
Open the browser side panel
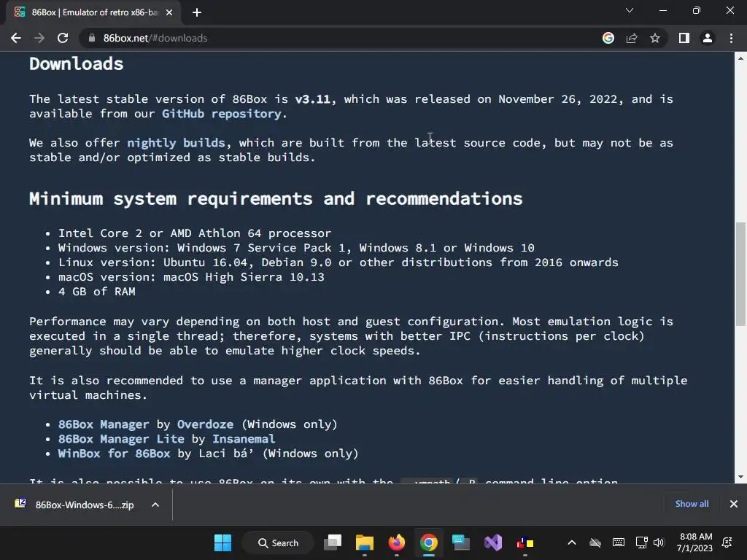click(684, 38)
